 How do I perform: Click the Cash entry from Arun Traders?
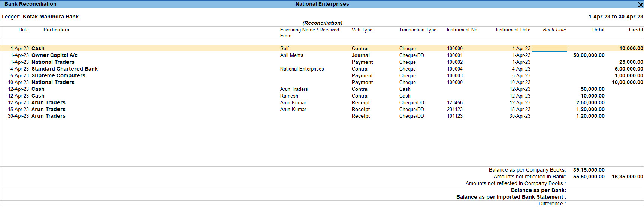tap(322, 89)
